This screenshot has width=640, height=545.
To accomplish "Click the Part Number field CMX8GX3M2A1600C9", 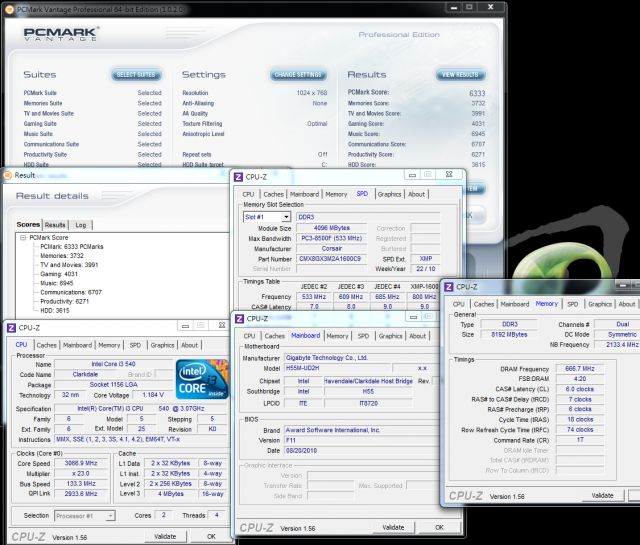I will pyautogui.click(x=331, y=259).
